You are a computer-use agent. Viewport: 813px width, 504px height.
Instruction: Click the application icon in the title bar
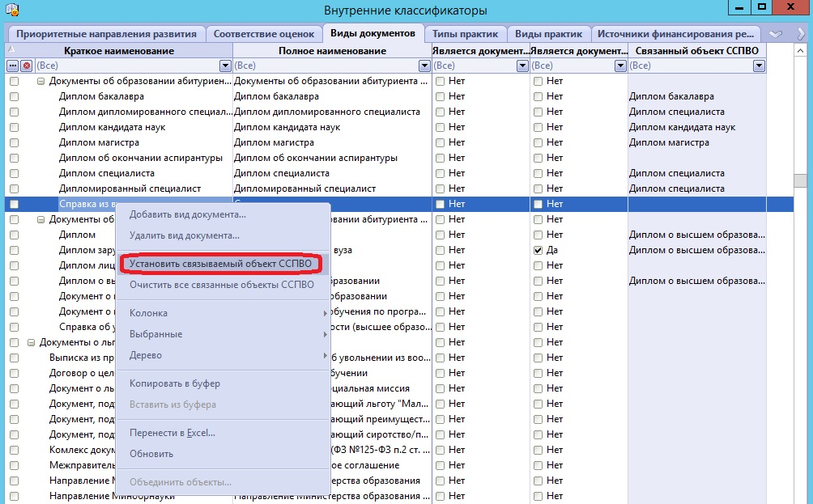tap(11, 10)
